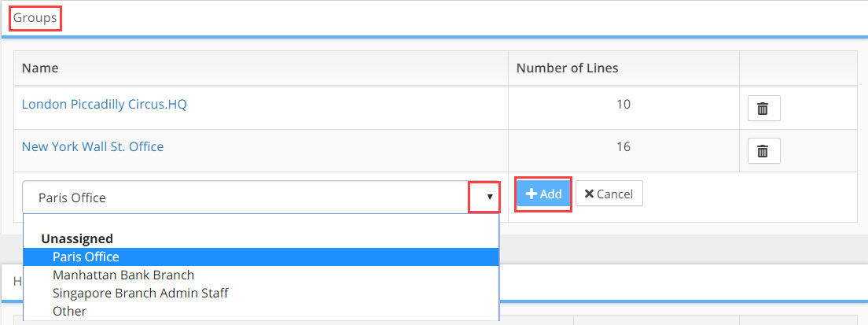Switch to the Groups panel heading
This screenshot has width=868, height=325.
[x=35, y=18]
